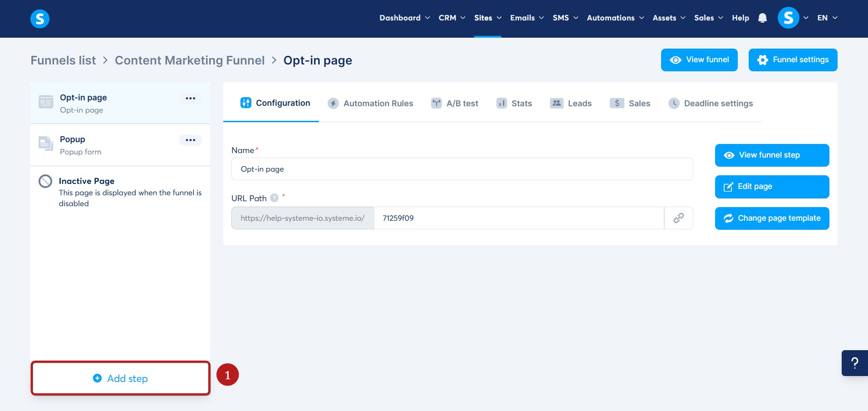Viewport: 868px width, 411px height.
Task: Expand the Assets dropdown menu
Action: (669, 18)
